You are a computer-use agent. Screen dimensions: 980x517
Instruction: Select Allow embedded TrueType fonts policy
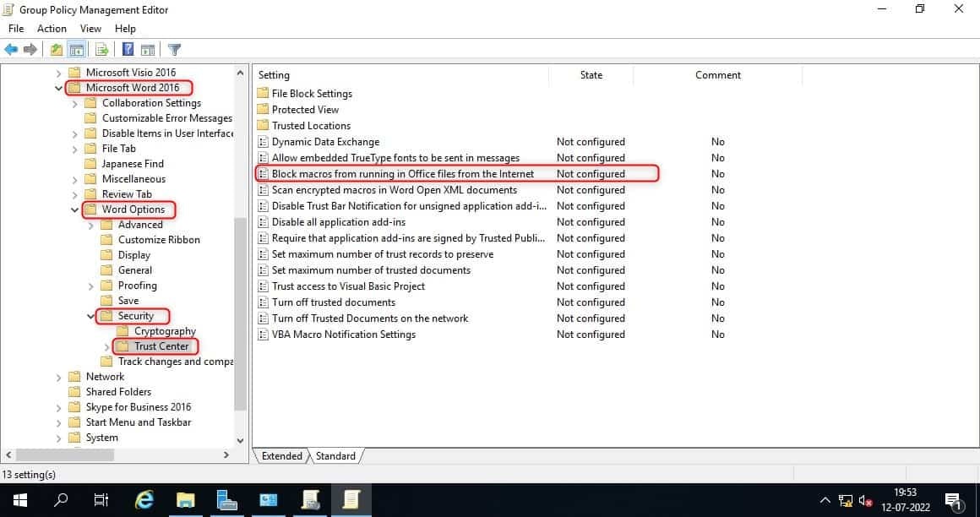point(395,158)
